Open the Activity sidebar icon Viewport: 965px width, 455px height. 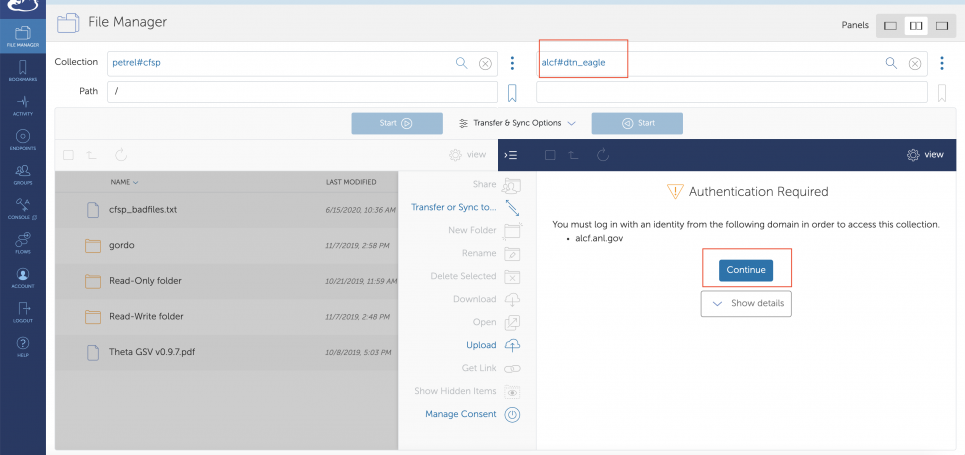(x=22, y=105)
